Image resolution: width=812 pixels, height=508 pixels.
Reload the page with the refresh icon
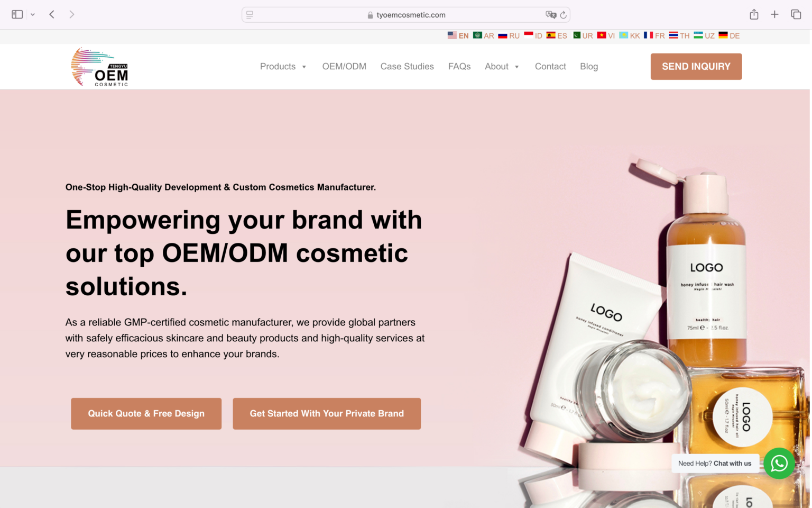click(x=564, y=15)
